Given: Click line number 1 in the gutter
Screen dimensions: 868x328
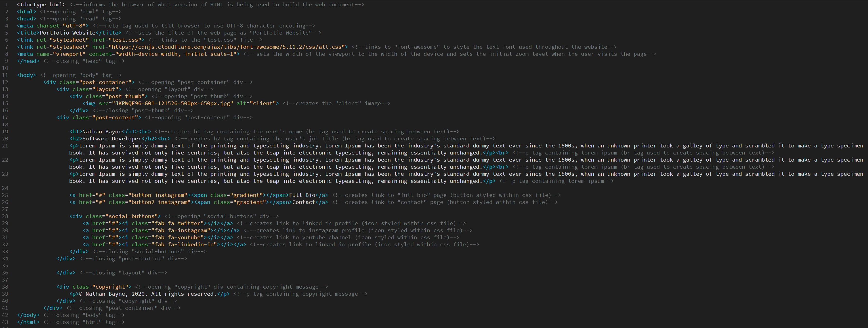Looking at the screenshot, I should pyautogui.click(x=6, y=5).
